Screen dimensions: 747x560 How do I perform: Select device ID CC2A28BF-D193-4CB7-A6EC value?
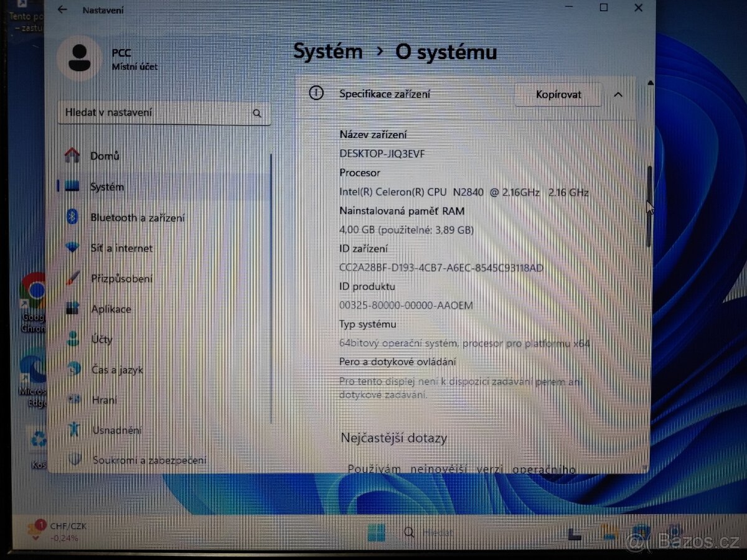point(441,268)
